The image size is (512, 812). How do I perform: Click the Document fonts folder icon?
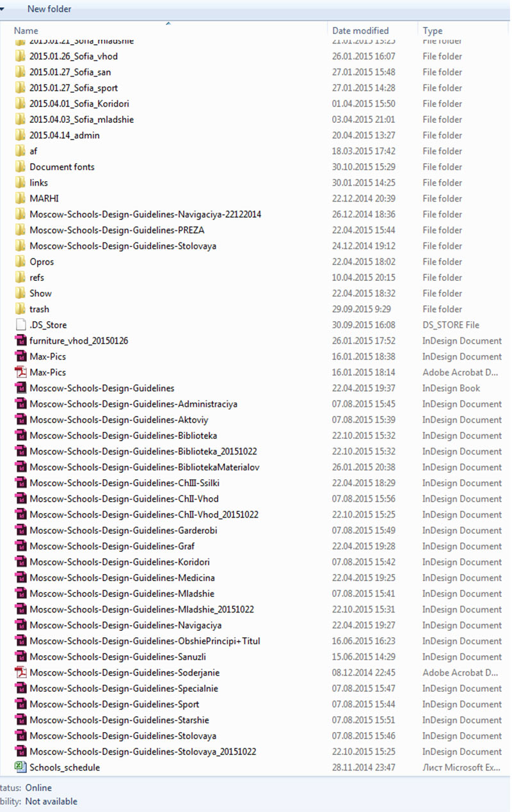tap(20, 167)
